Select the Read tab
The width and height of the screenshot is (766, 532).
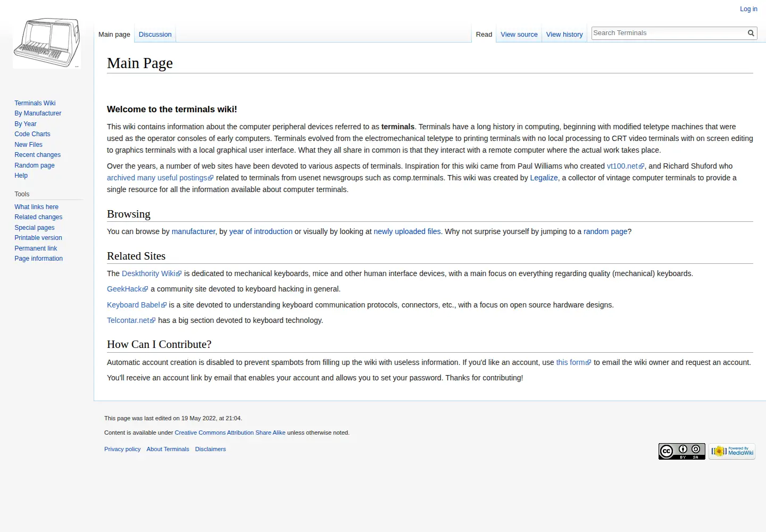click(484, 35)
